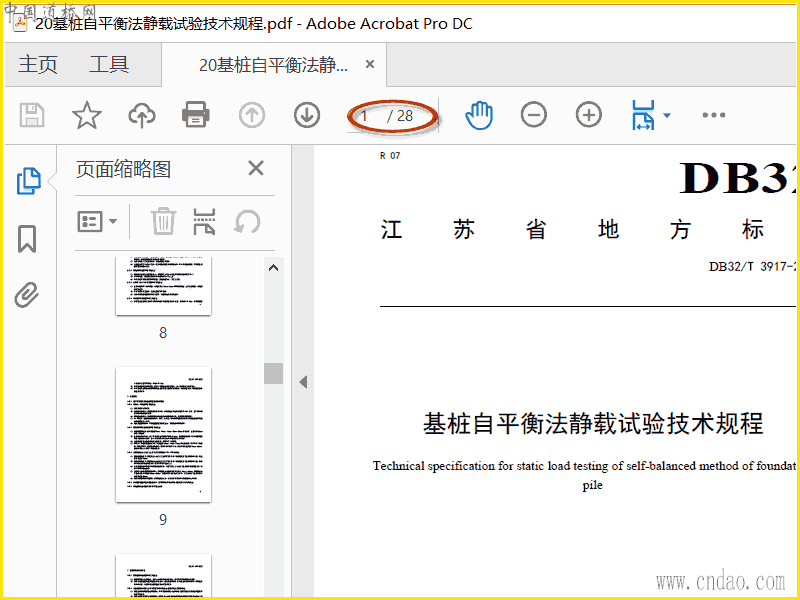Close the page thumbnails panel
This screenshot has width=800, height=600.
256,168
